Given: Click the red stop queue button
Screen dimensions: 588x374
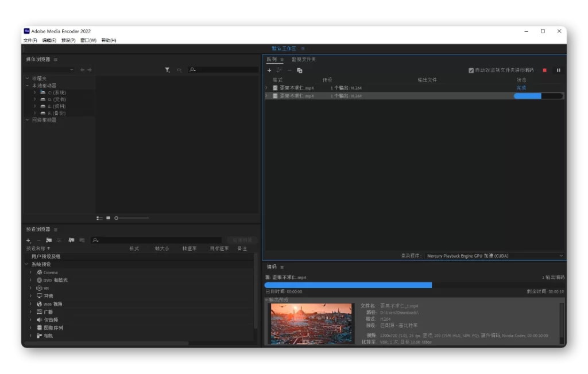Looking at the screenshot, I should pos(544,70).
